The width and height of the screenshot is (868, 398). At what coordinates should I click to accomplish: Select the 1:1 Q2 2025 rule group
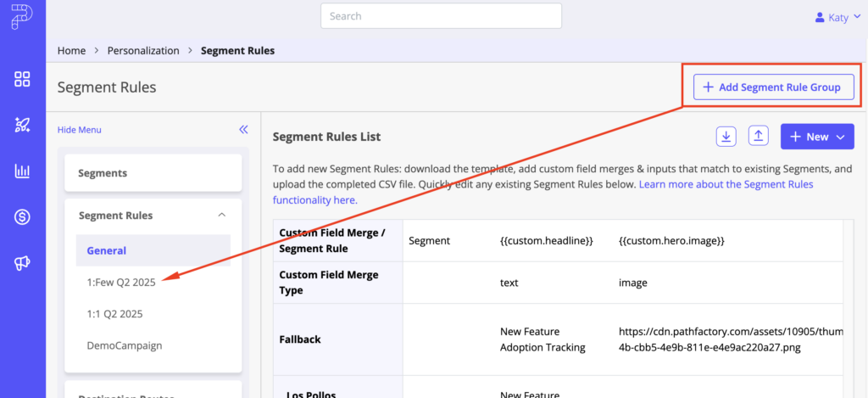click(114, 314)
